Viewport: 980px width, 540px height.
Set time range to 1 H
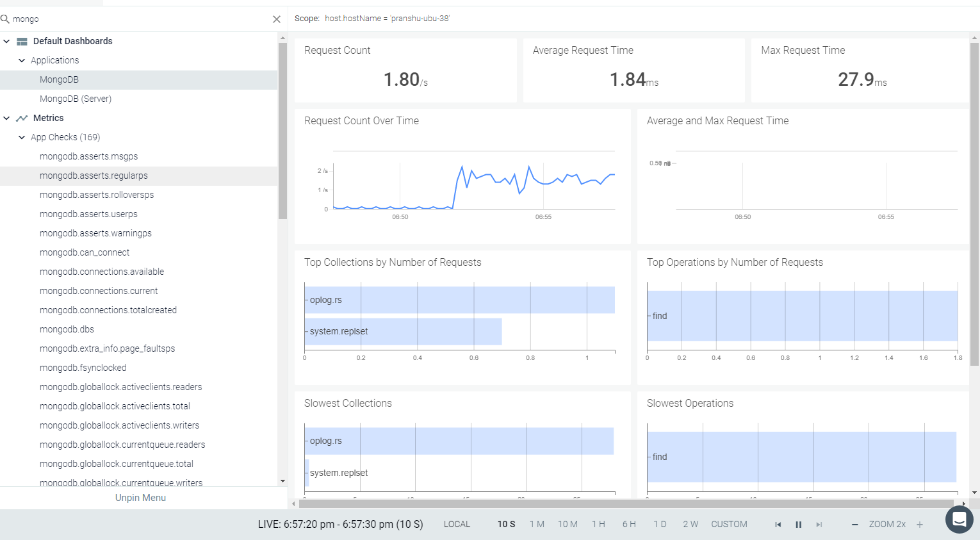(598, 524)
